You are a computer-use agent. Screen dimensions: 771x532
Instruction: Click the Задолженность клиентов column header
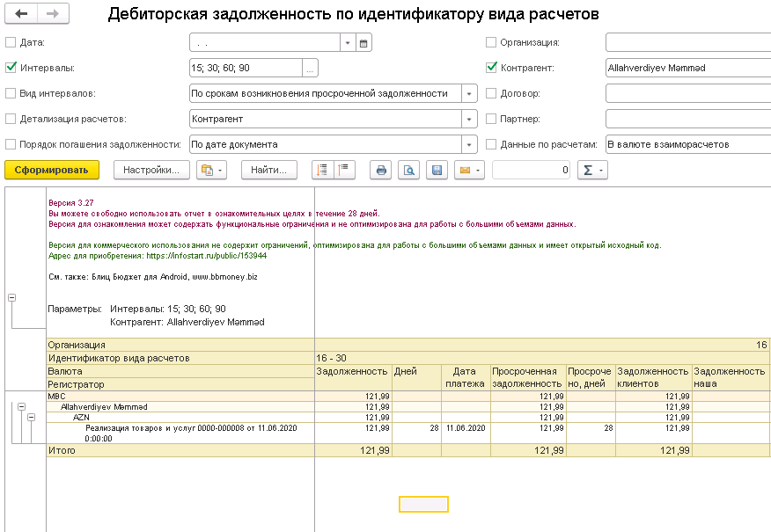click(x=653, y=378)
